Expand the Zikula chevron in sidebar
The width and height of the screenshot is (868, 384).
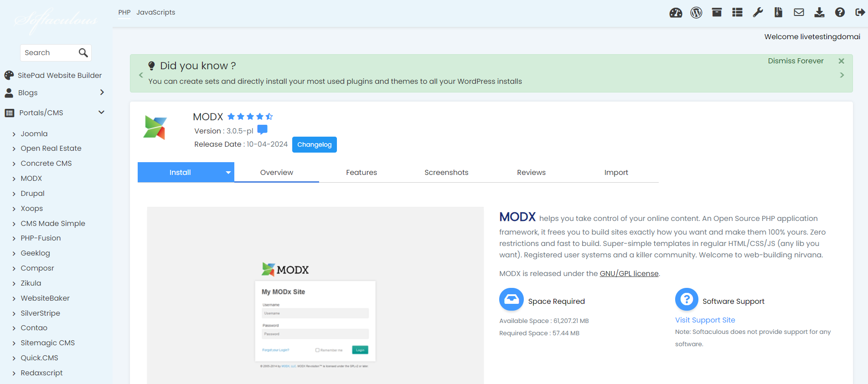[14, 284]
